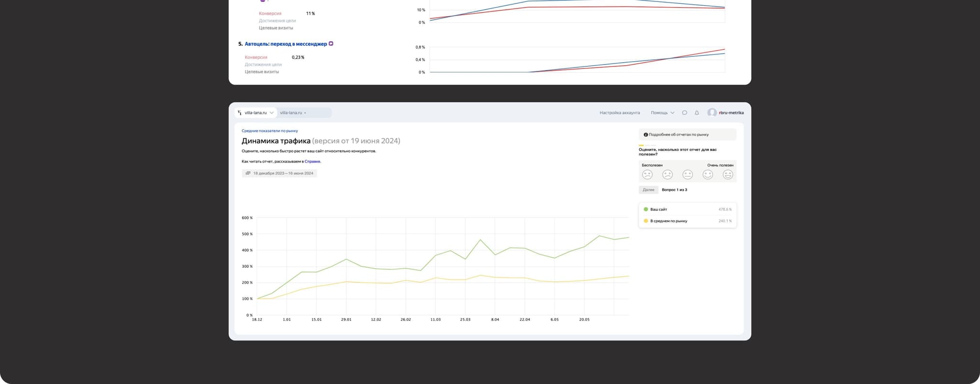The image size is (980, 384).
Task: Open the date range picker 18 декабря 2023
Action: pyautogui.click(x=283, y=173)
